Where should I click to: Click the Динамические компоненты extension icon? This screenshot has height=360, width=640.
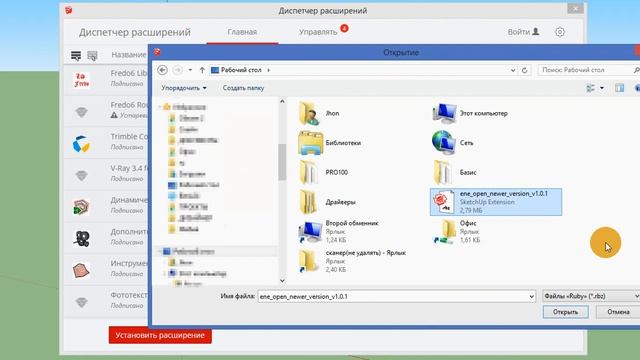[x=81, y=207]
